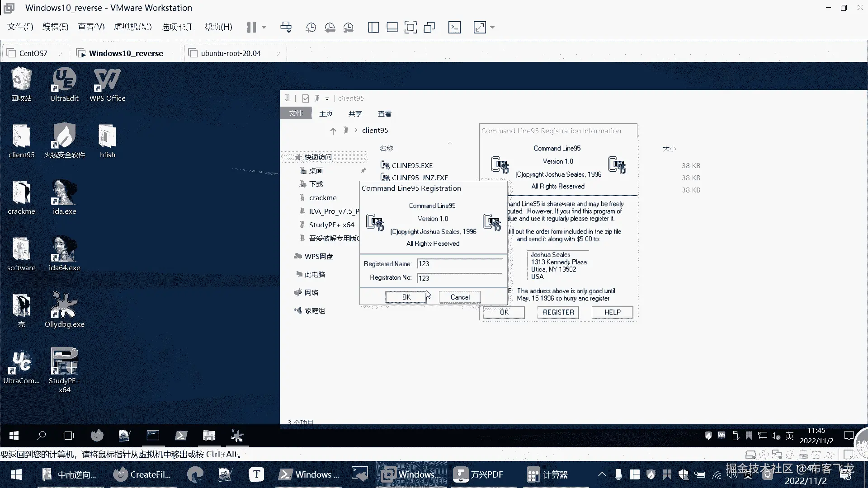Toggle the guest input method indicator 英
The image size is (868, 488).
tap(789, 436)
